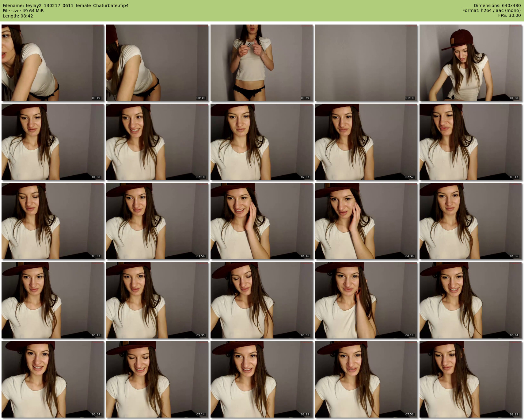Select the frame marked 01:58

click(x=53, y=142)
